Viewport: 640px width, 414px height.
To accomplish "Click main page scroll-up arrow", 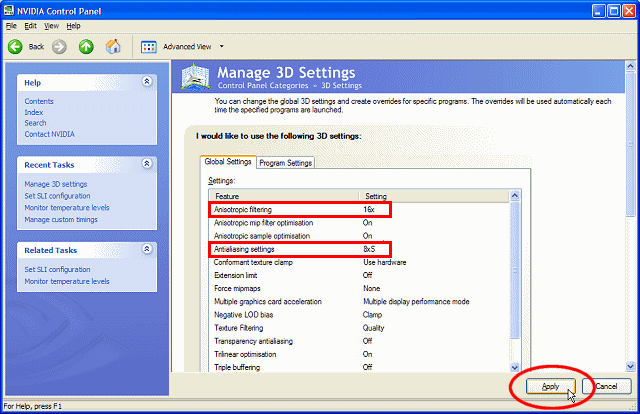I will 630,66.
